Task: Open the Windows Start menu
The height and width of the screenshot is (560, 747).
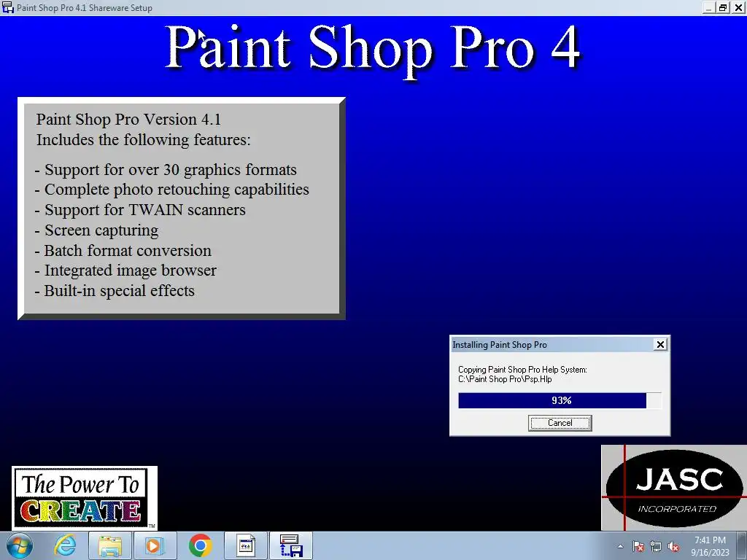Action: [x=19, y=545]
